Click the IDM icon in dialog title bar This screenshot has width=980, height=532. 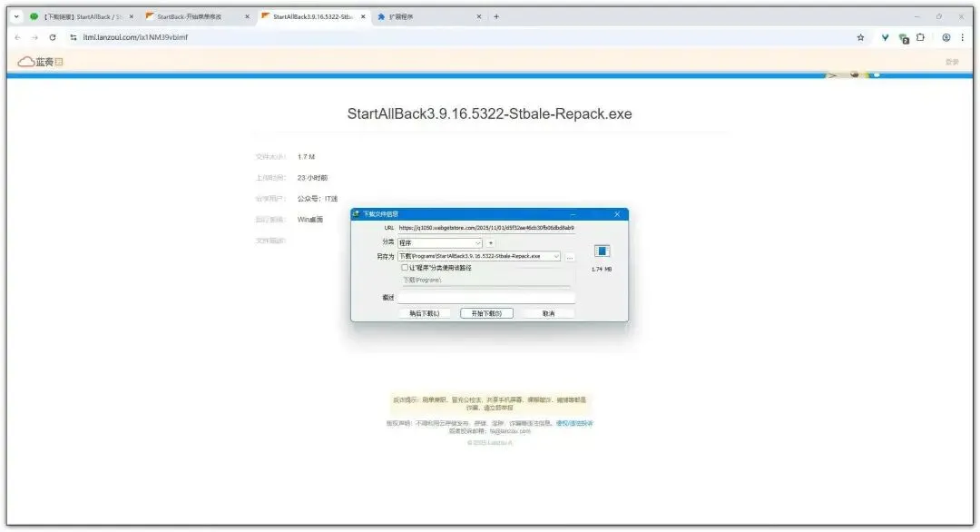tap(357, 214)
